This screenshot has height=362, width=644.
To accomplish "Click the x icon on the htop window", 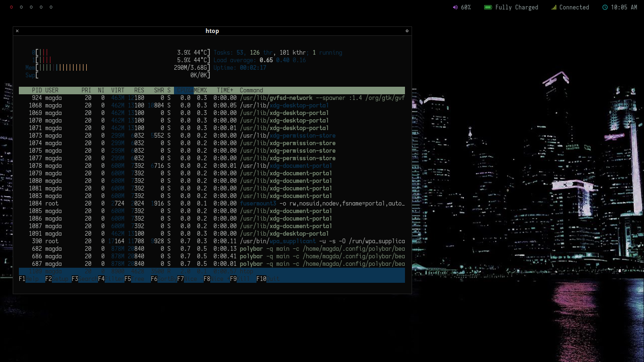I will 17,31.
